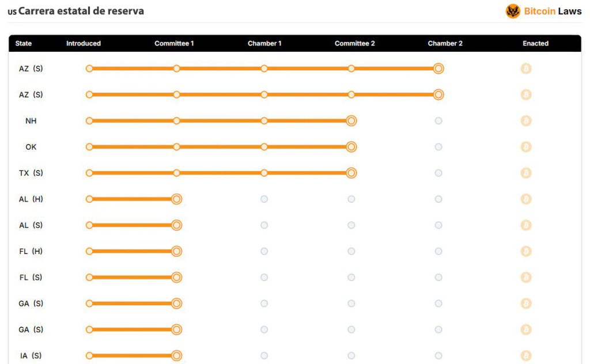Viewport: 590px width, 364px height.
Task: Click the OK state label
Action: [31, 147]
